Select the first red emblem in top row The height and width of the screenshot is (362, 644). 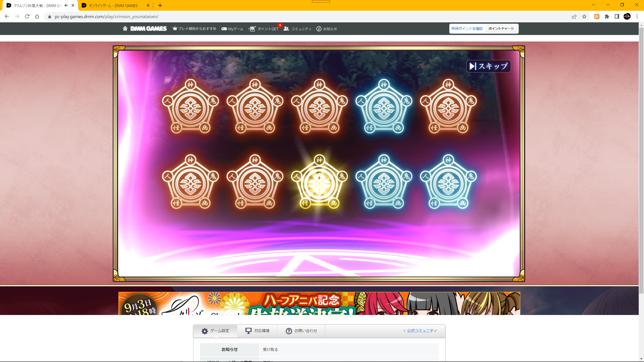click(191, 106)
